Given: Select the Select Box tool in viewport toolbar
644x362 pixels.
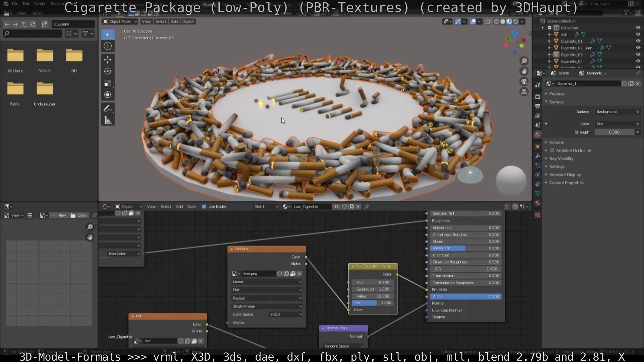Looking at the screenshot, I should 108,34.
